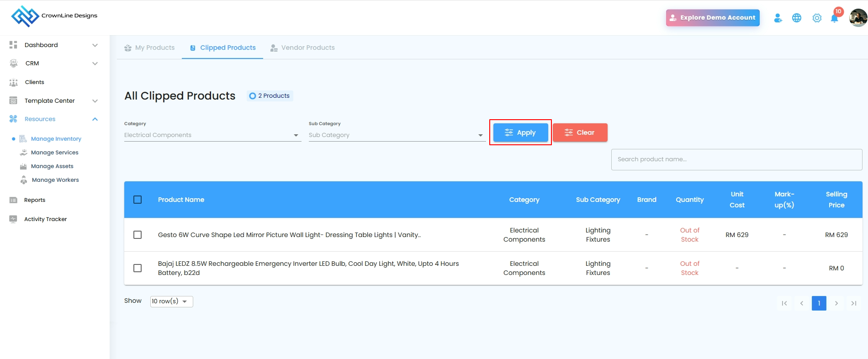Open Clients in the sidebar
The image size is (868, 359).
pyautogui.click(x=35, y=82)
